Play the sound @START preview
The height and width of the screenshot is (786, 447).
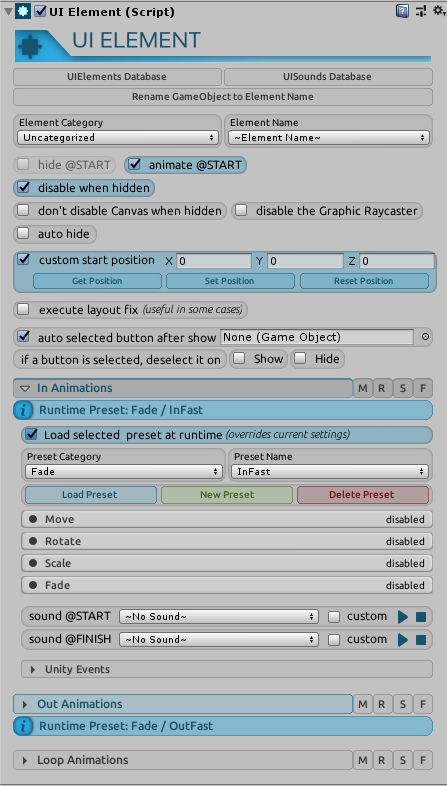[403, 617]
